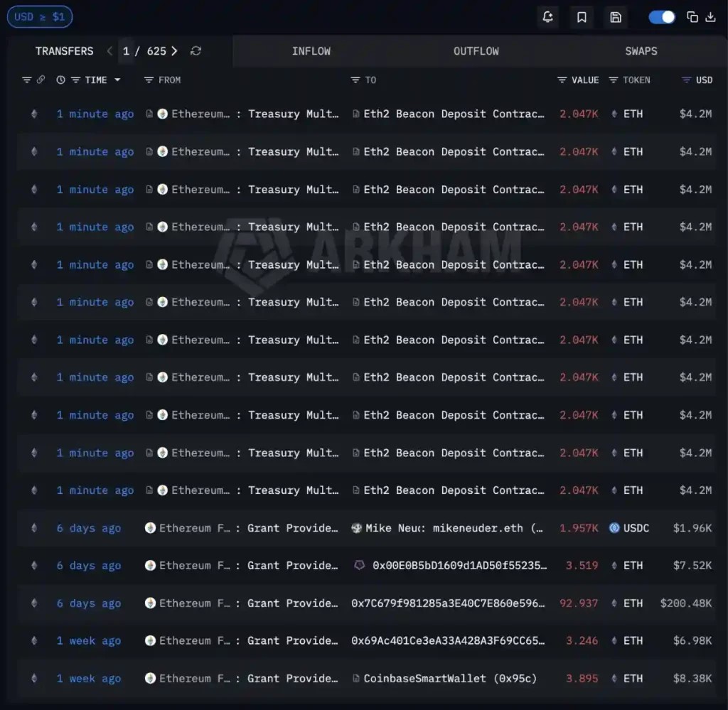Viewport: 728px width, 710px height.
Task: Save the current view layout
Action: coord(616,17)
